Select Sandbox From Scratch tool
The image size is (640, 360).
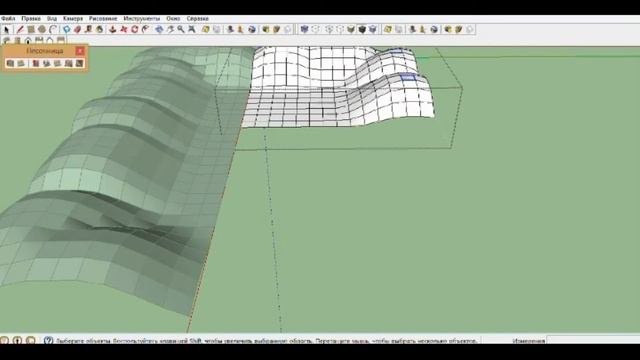click(21, 63)
